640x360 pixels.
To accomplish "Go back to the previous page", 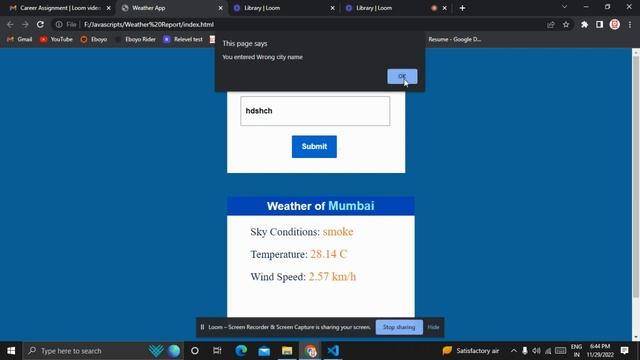I will pos(10,24).
